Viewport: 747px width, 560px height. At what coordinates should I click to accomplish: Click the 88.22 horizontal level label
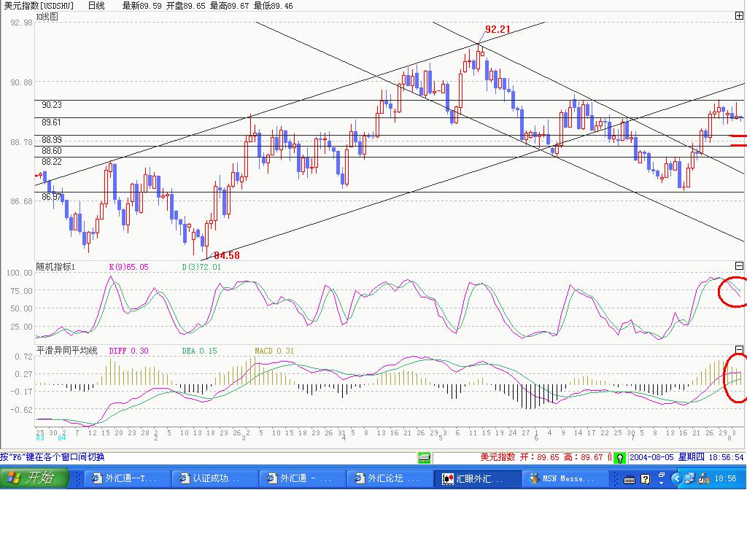[x=52, y=162]
